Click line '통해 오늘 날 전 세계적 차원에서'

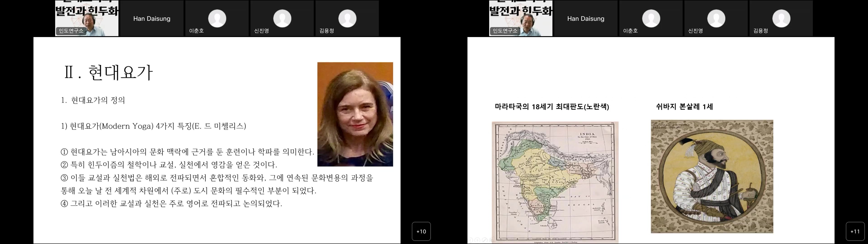pyautogui.click(x=188, y=191)
